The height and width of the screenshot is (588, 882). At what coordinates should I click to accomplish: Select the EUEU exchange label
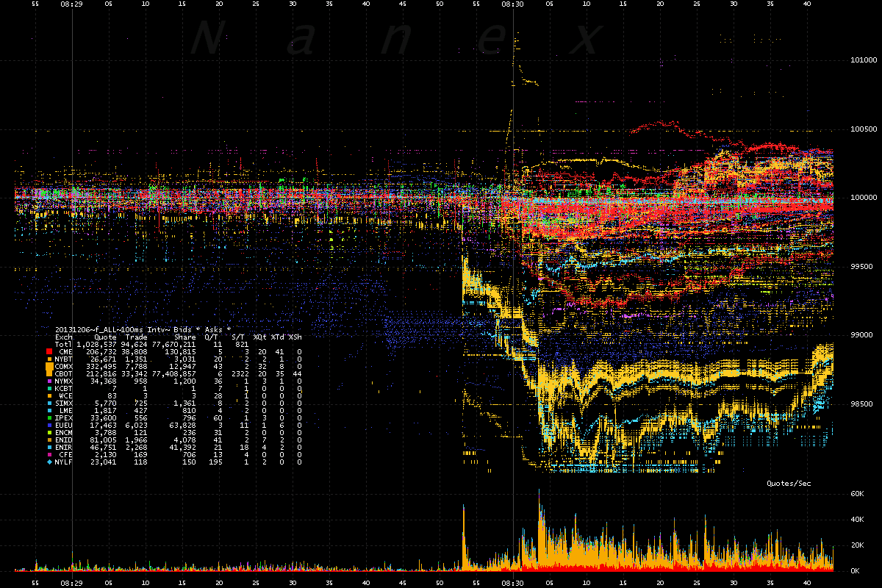click(x=64, y=426)
